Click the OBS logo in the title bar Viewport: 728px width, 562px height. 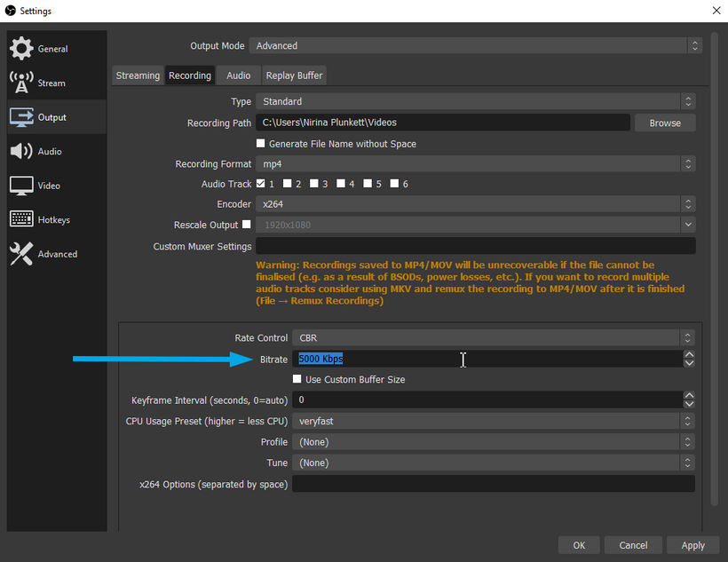[x=10, y=11]
